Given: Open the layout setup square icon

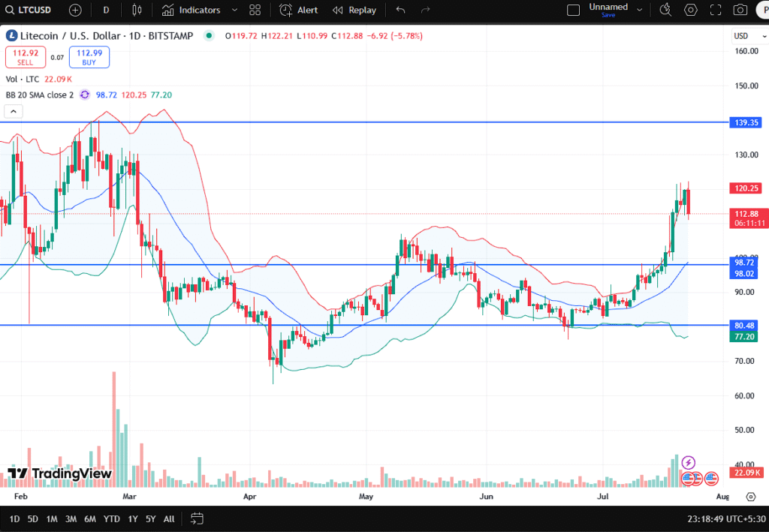Looking at the screenshot, I should click(573, 10).
